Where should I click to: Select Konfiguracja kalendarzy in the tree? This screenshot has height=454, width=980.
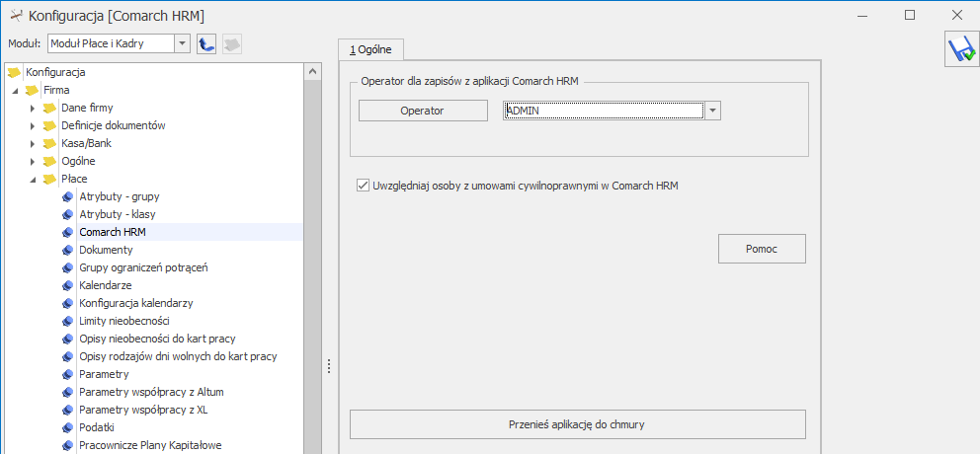(x=135, y=304)
